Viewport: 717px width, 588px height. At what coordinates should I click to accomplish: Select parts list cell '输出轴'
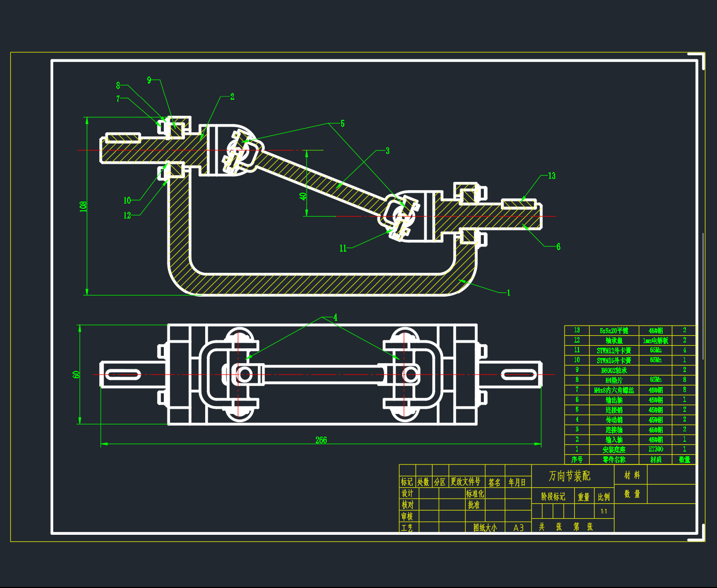pyautogui.click(x=614, y=400)
